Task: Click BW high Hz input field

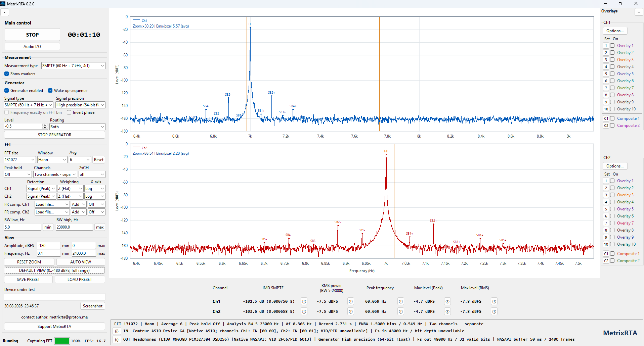Action: 74,227
